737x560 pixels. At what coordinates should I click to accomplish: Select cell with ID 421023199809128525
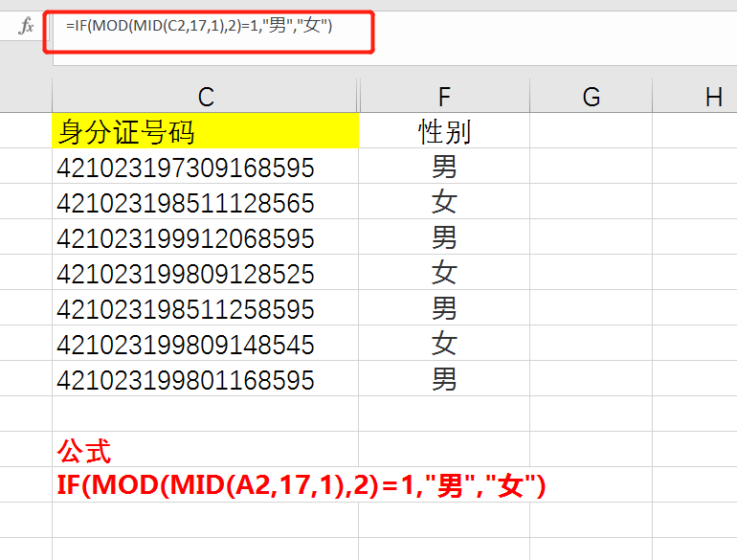coord(206,272)
